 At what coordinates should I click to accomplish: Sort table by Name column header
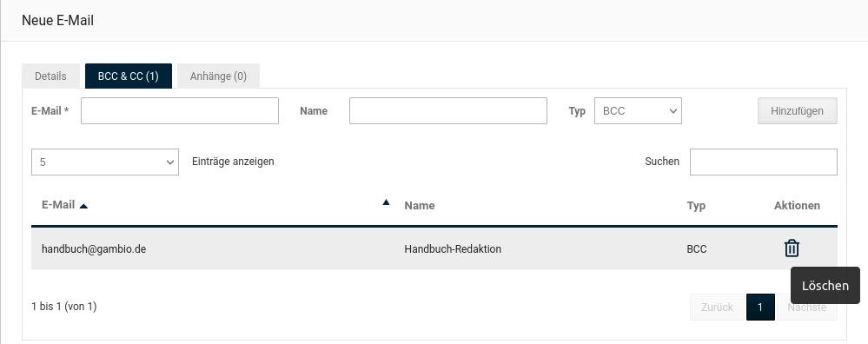419,206
